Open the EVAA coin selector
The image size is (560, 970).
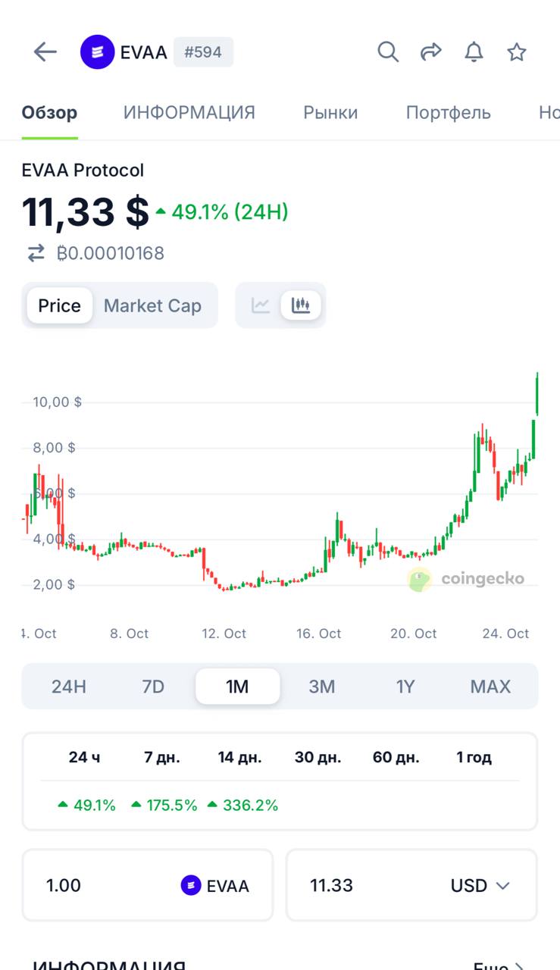click(x=215, y=885)
